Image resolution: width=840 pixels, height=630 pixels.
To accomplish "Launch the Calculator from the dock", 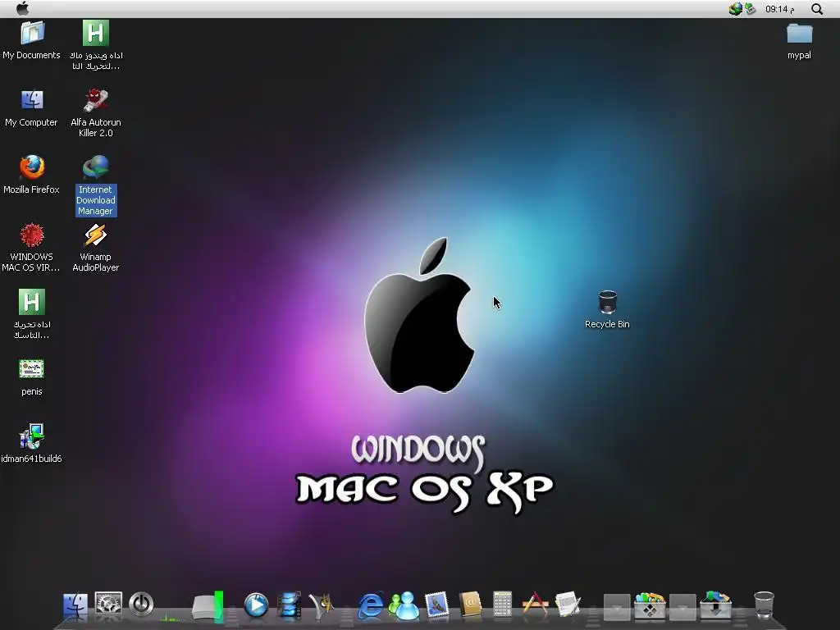I will (503, 605).
